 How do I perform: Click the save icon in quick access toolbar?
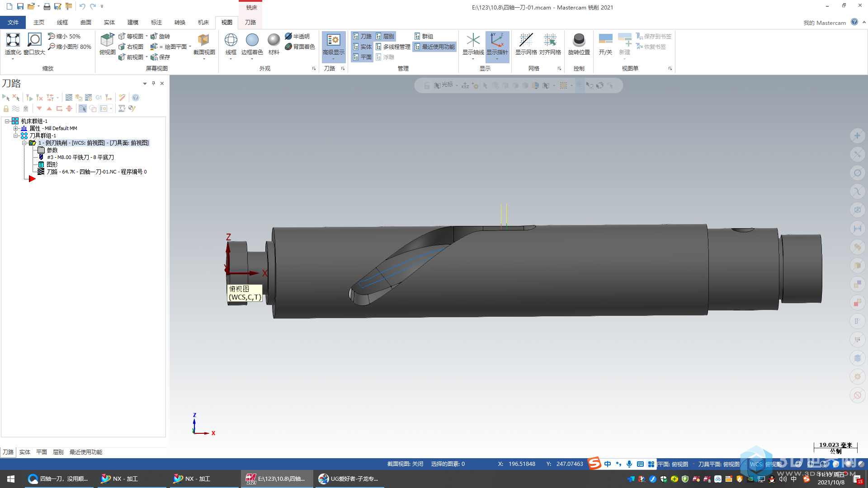pos(20,6)
